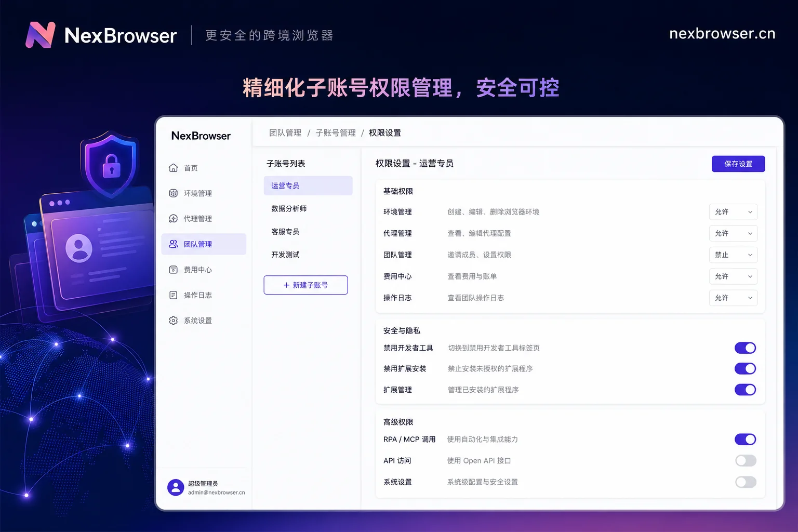Disable the RPA / MCP 调用 switch
This screenshot has height=532, width=798.
[745, 440]
